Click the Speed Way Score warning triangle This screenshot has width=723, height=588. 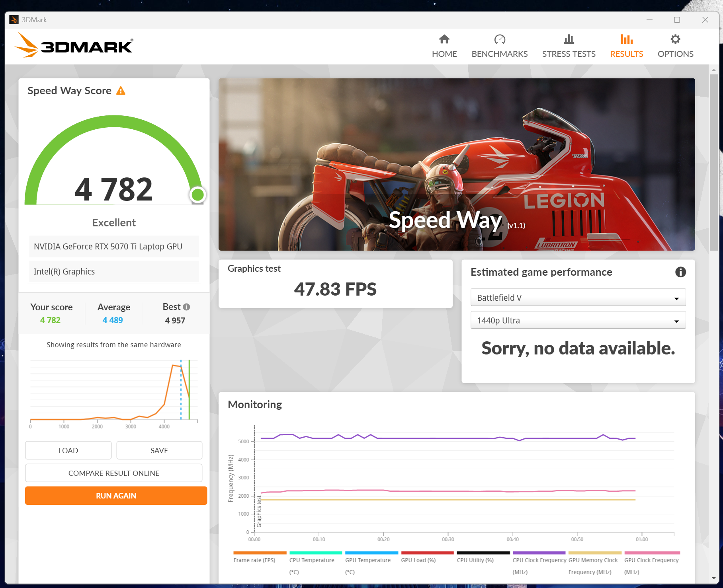(121, 91)
